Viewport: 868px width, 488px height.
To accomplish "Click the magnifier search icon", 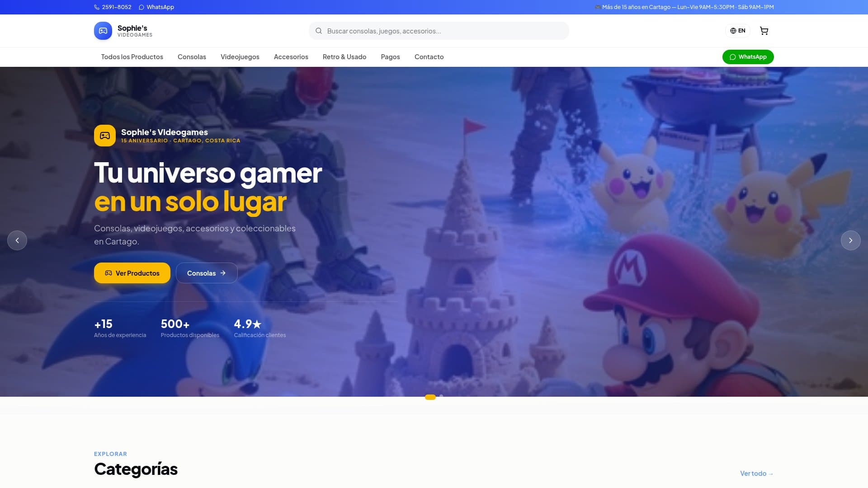I will point(319,31).
